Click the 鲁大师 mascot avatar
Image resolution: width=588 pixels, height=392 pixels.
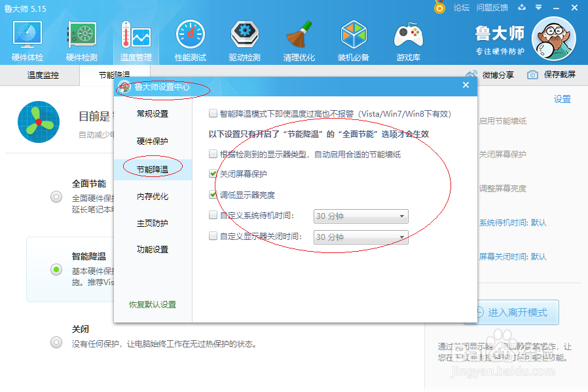(x=553, y=38)
